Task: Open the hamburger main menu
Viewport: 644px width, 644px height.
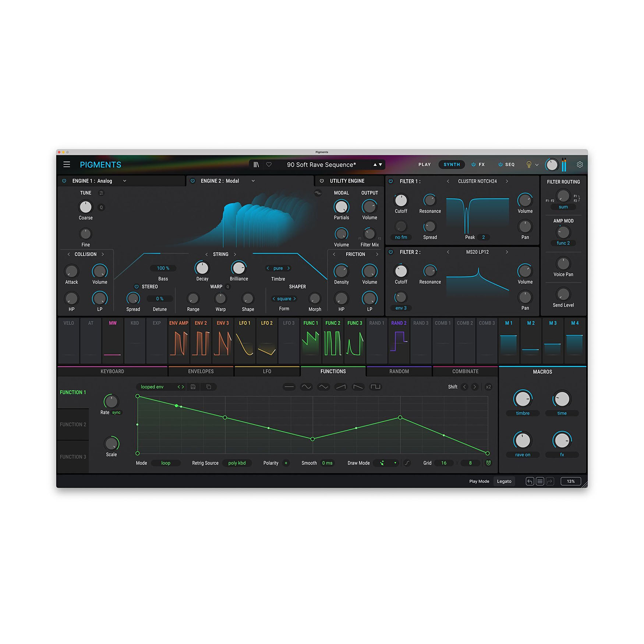Action: 67,164
